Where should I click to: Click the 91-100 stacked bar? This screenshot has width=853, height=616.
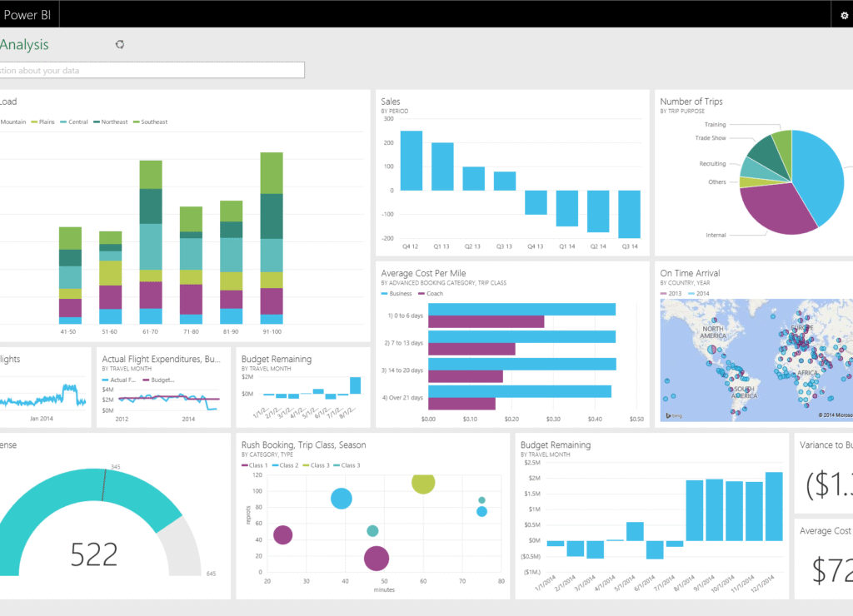point(272,238)
